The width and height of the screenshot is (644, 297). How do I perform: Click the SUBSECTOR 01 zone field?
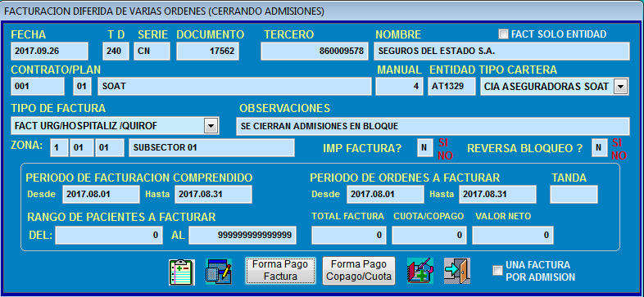211,147
